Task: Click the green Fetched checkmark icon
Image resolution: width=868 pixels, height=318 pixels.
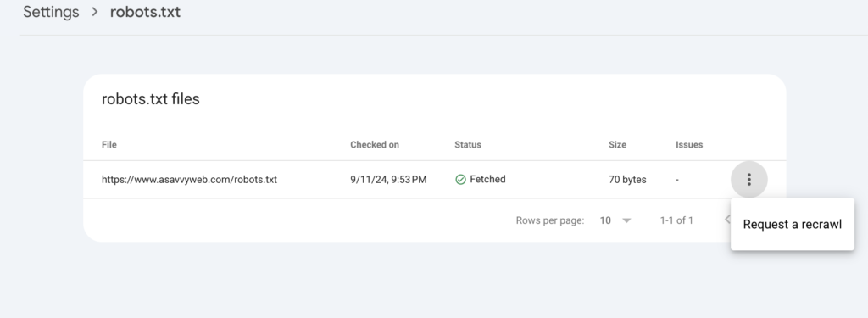Action: pyautogui.click(x=460, y=180)
